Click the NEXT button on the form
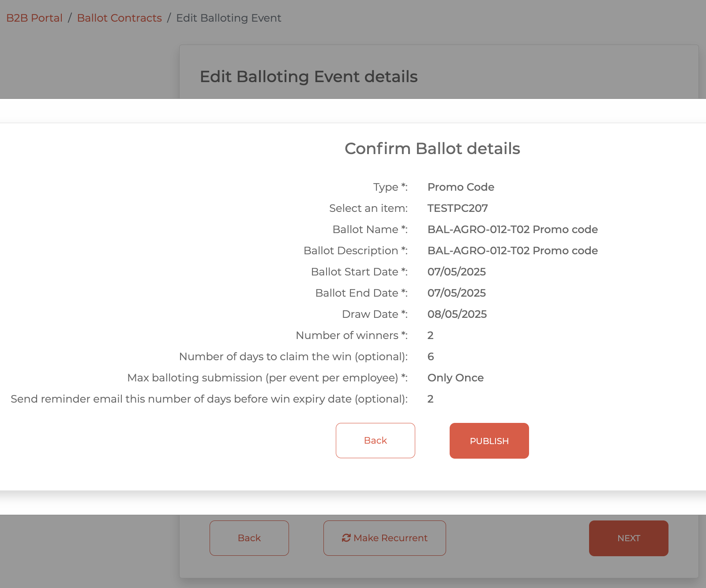This screenshot has width=706, height=588. [x=628, y=538]
